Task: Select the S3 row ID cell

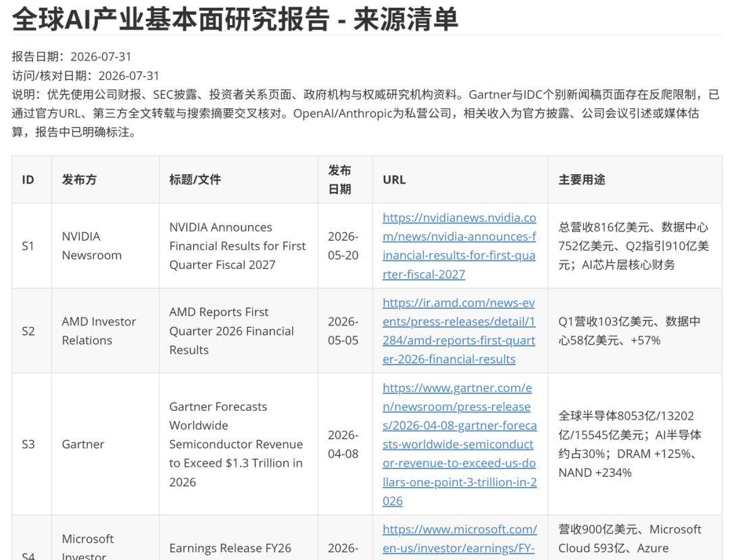Action: coord(32,444)
